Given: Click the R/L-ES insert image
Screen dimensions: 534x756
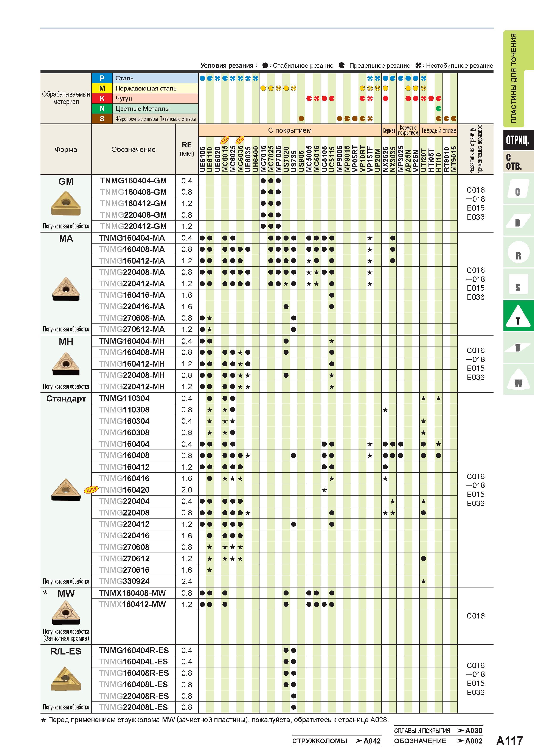Looking at the screenshot, I should pyautogui.click(x=66, y=679).
